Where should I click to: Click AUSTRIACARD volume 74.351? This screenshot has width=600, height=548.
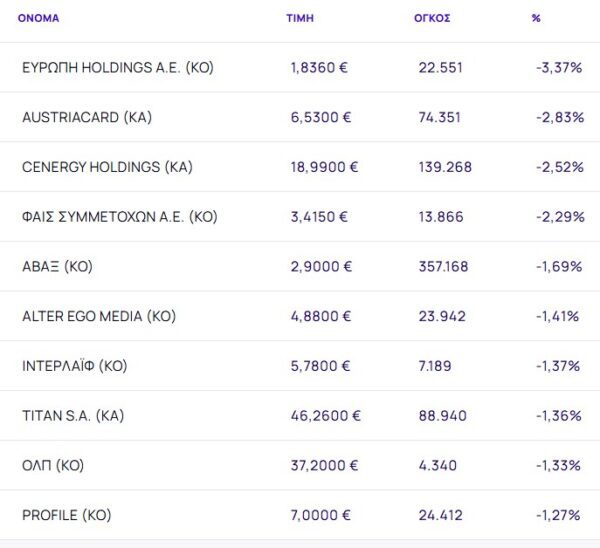point(440,117)
